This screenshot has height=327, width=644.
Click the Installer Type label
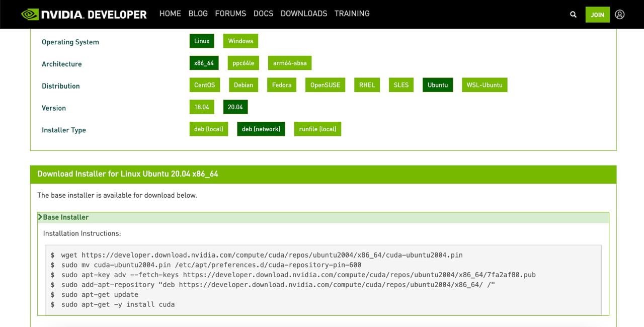64,130
